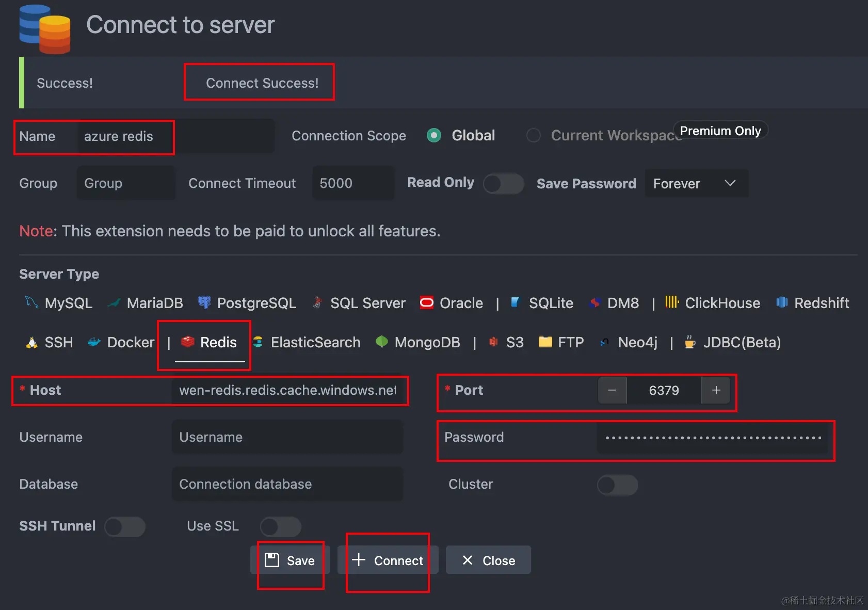Click the "Save Password" label
868x610 pixels.
coord(586,184)
